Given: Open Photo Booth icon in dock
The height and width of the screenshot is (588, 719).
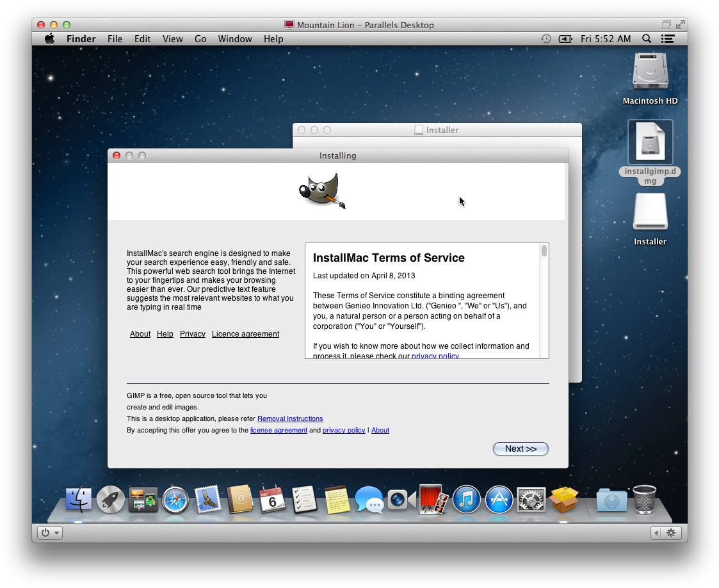Looking at the screenshot, I should (x=434, y=499).
